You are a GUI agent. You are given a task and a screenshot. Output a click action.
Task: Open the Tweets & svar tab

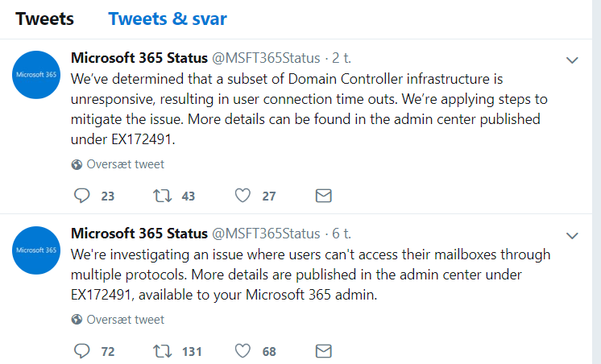[x=168, y=19]
